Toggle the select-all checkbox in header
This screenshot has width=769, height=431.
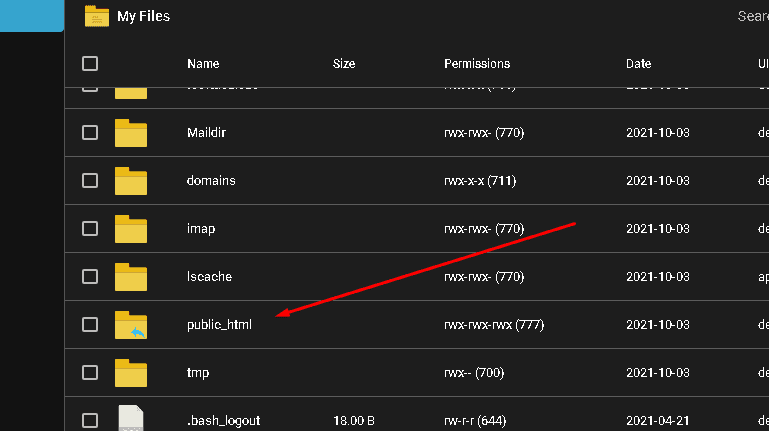(90, 64)
